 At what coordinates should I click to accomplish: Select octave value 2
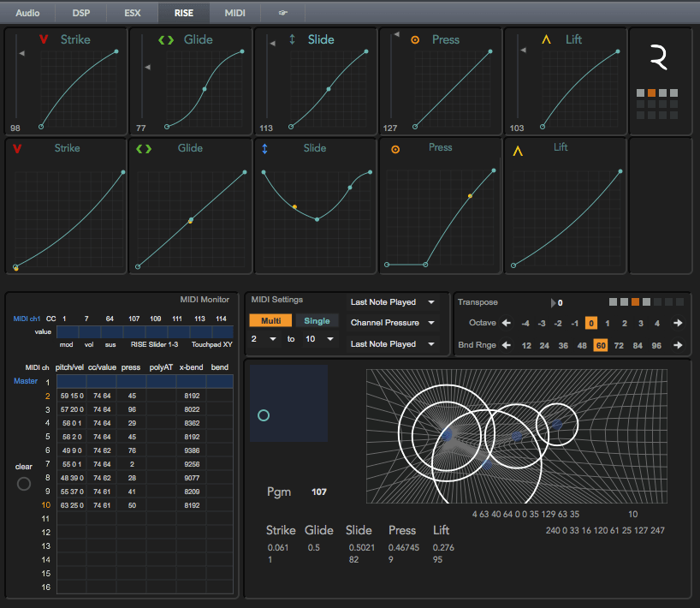coord(624,323)
